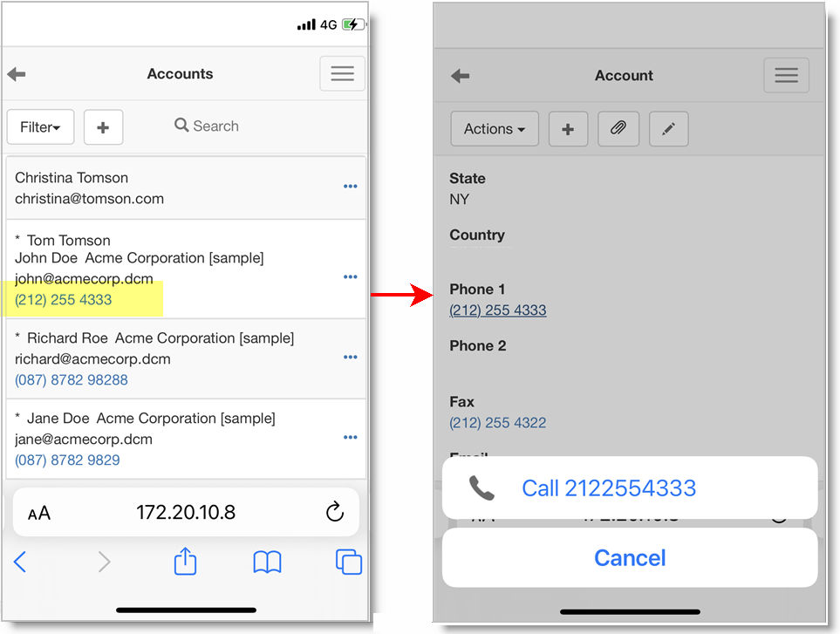Open hamburger menu on Account detail screen

pyautogui.click(x=786, y=76)
